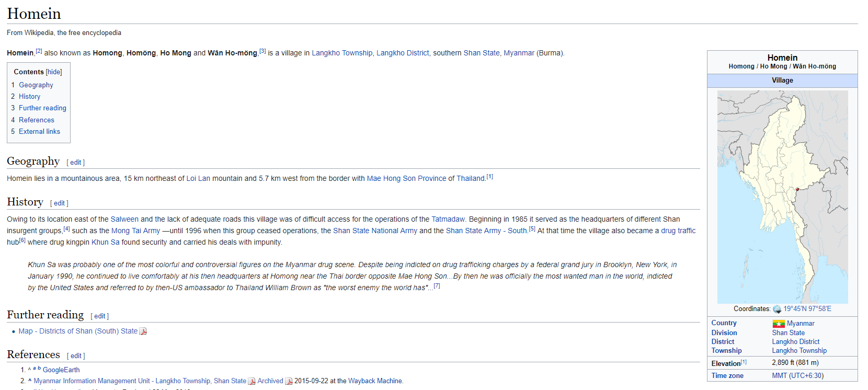Hide the Contents box
Viewport: 868px width, 390px height.
(54, 72)
